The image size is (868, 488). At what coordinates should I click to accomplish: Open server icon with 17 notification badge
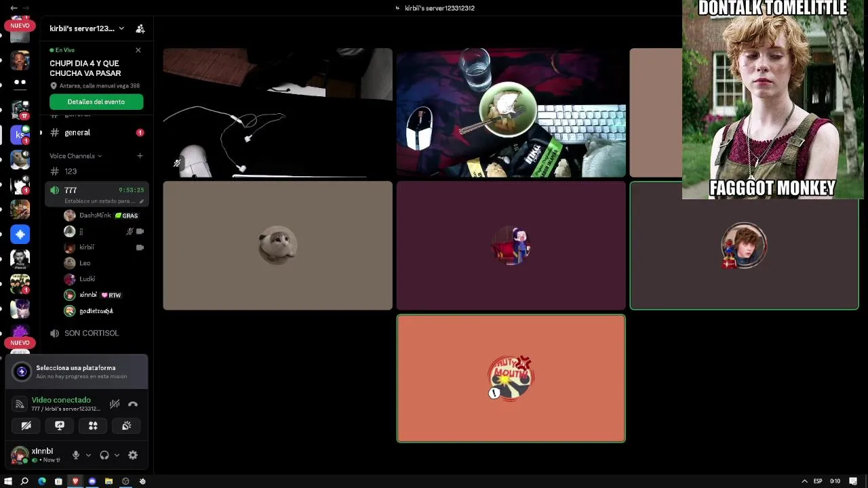20,110
